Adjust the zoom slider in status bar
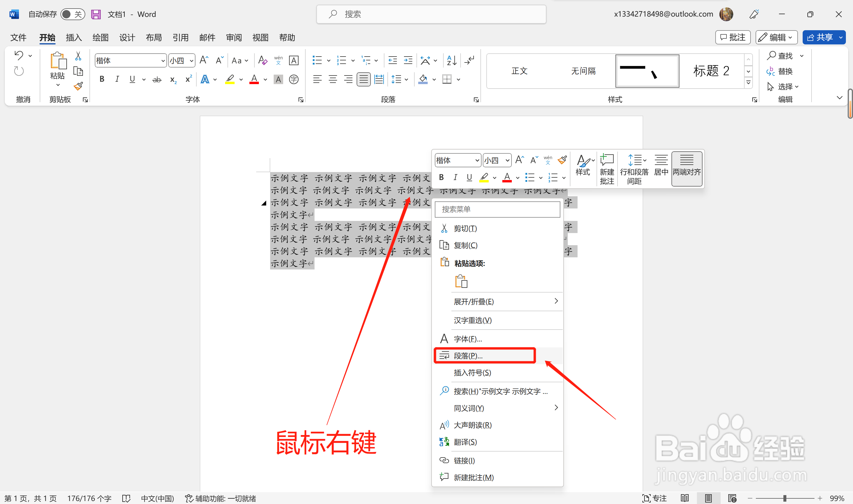Viewport: 853px width, 504px height. [x=784, y=498]
